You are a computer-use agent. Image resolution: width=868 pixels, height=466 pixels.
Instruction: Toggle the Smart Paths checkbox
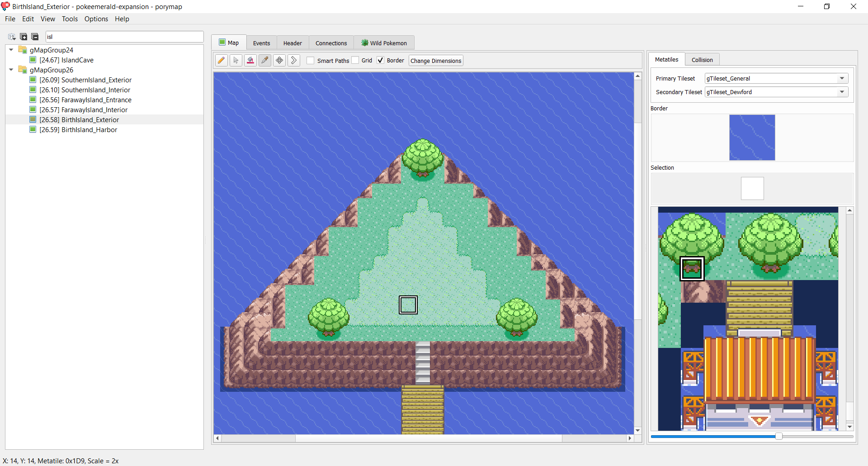311,60
